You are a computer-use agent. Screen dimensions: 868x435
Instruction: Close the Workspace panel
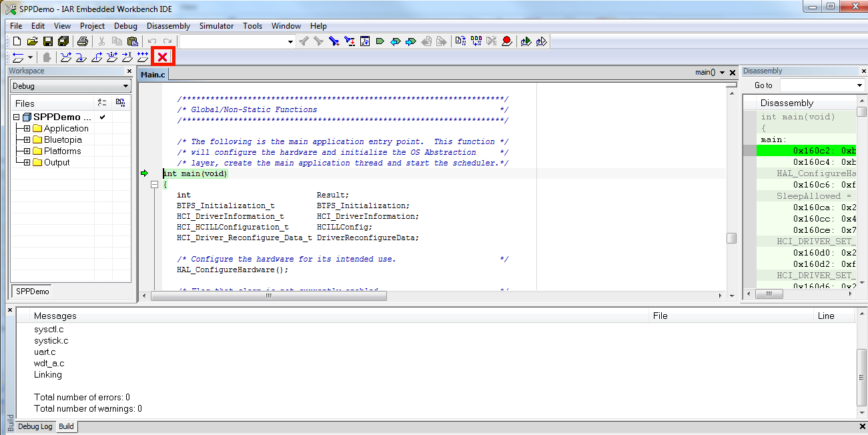click(x=129, y=71)
